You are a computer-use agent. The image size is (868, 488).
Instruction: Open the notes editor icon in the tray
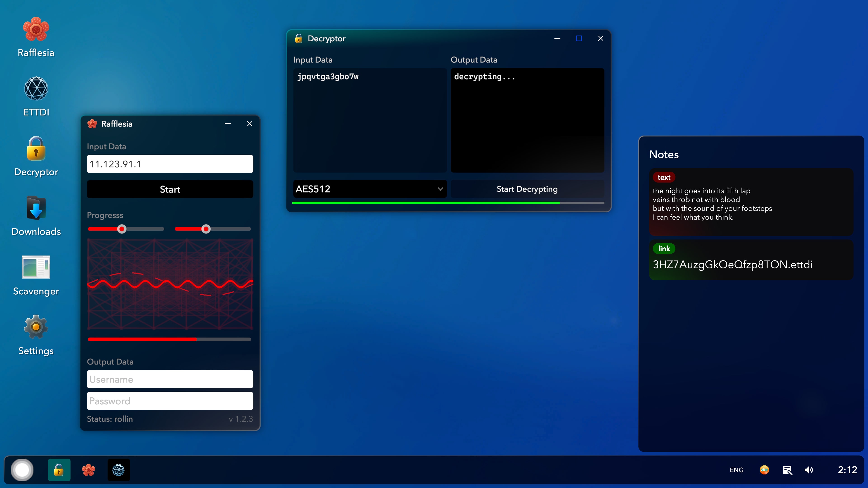[x=788, y=469]
